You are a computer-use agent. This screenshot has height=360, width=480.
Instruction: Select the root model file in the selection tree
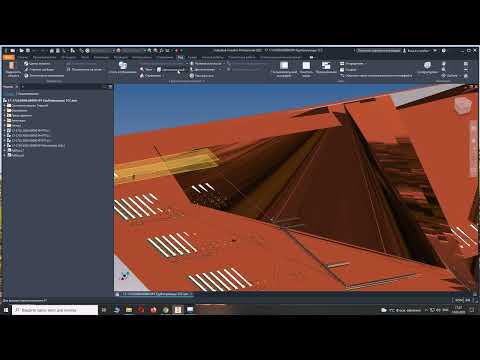(41, 100)
